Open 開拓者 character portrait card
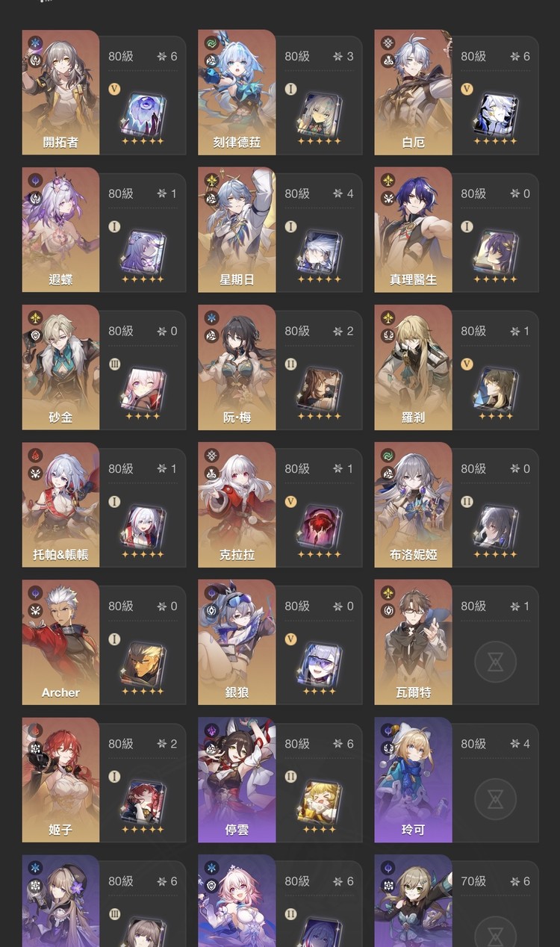 (60, 93)
